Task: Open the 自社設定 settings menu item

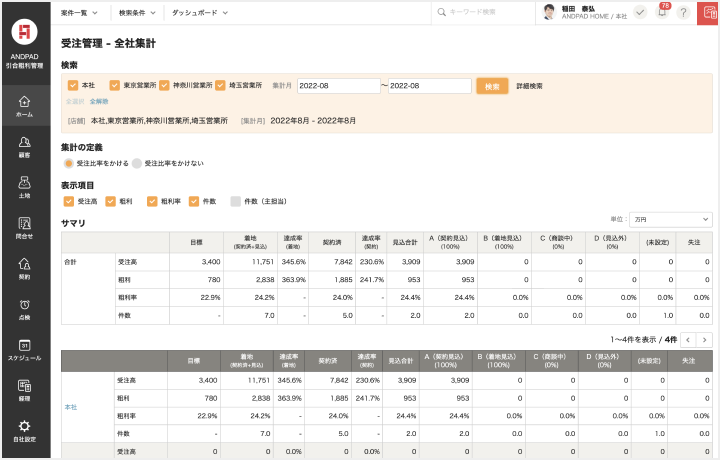Action: (25, 430)
